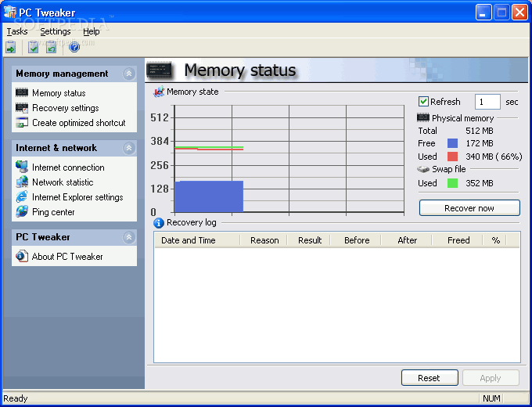The image size is (532, 407).
Task: Click the disabled Apply button
Action: 491,378
